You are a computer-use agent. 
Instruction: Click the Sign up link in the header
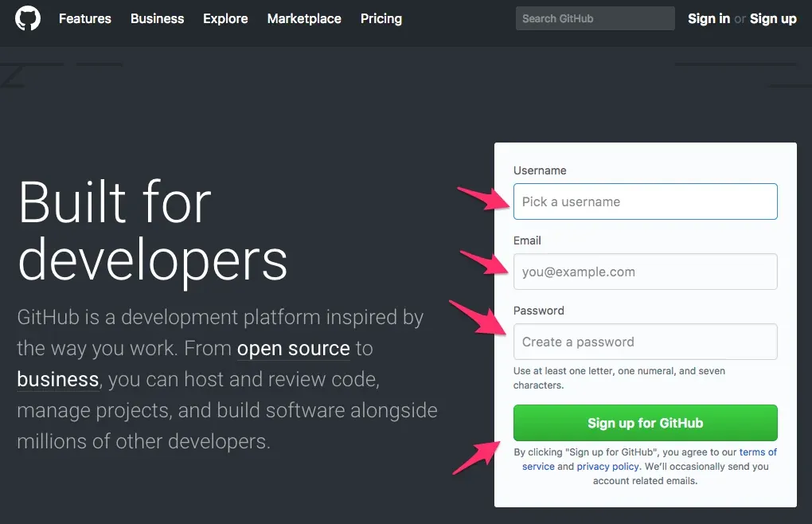[772, 19]
